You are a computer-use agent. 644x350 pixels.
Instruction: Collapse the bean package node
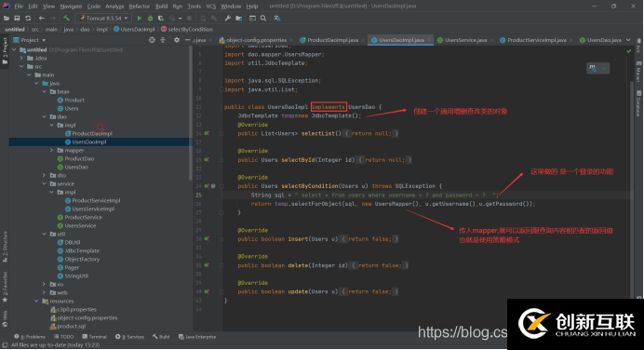point(44,91)
